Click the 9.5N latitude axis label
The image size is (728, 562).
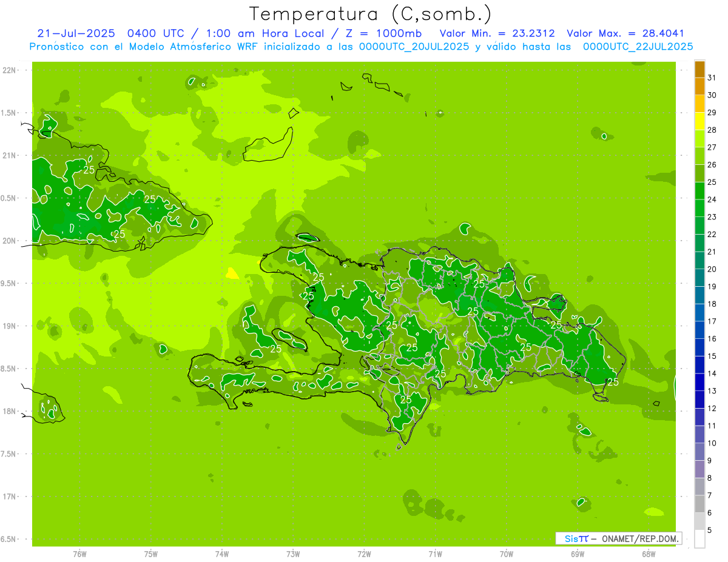[x=9, y=284]
